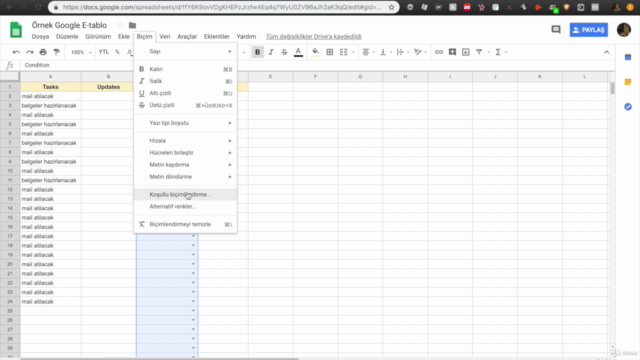Toggle italic formatting in toolbar
Image resolution: width=640 pixels, height=360 pixels.
271,52
